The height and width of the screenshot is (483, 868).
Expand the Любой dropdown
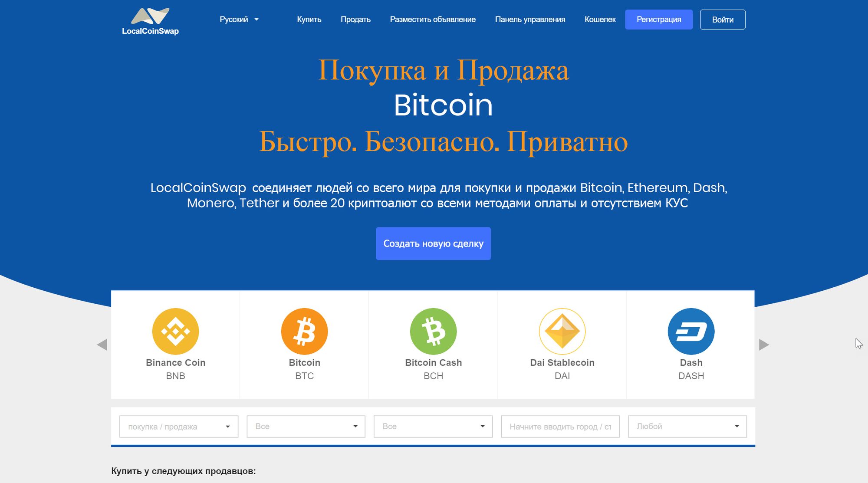point(687,427)
